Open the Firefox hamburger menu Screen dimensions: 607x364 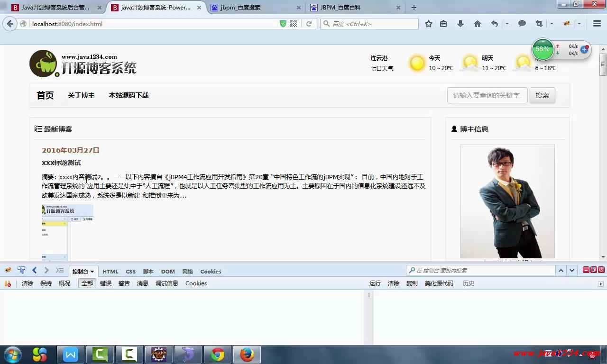click(x=597, y=24)
